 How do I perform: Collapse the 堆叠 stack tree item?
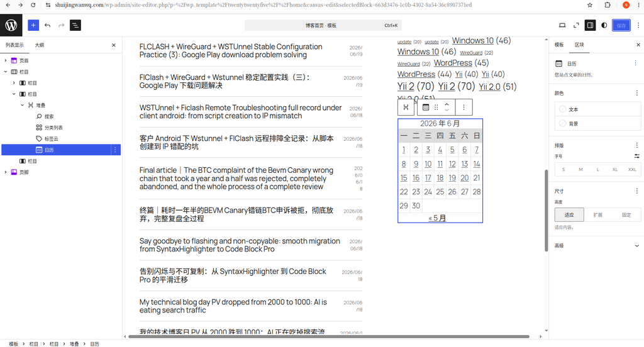click(x=23, y=105)
